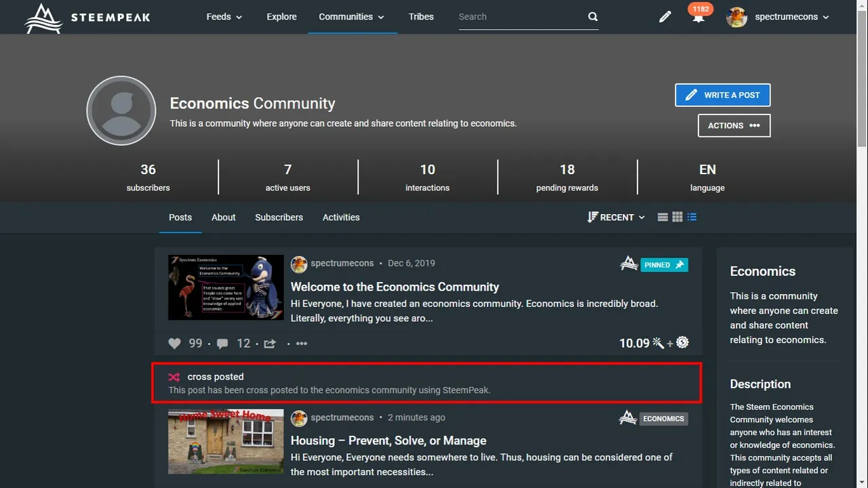Click the 99 votes count
The image size is (868, 488).
196,344
